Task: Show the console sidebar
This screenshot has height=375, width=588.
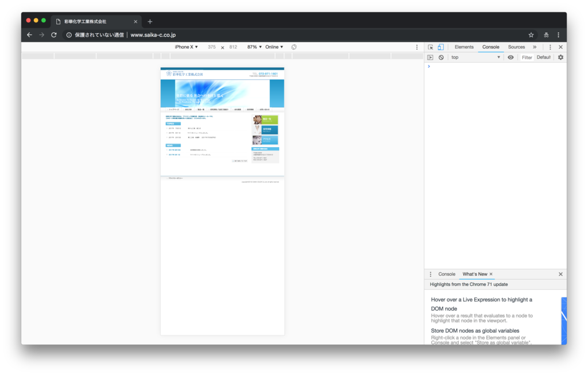Action: pos(430,57)
